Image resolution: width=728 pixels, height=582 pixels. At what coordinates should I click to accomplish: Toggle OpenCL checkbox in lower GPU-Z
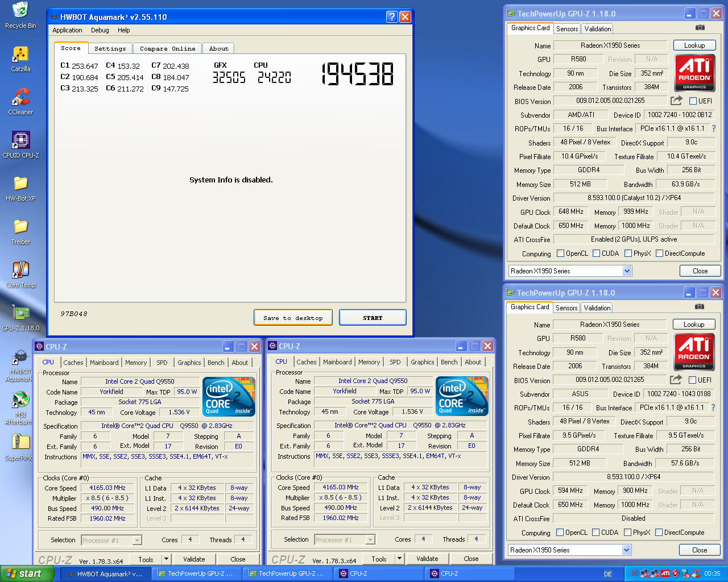point(560,533)
